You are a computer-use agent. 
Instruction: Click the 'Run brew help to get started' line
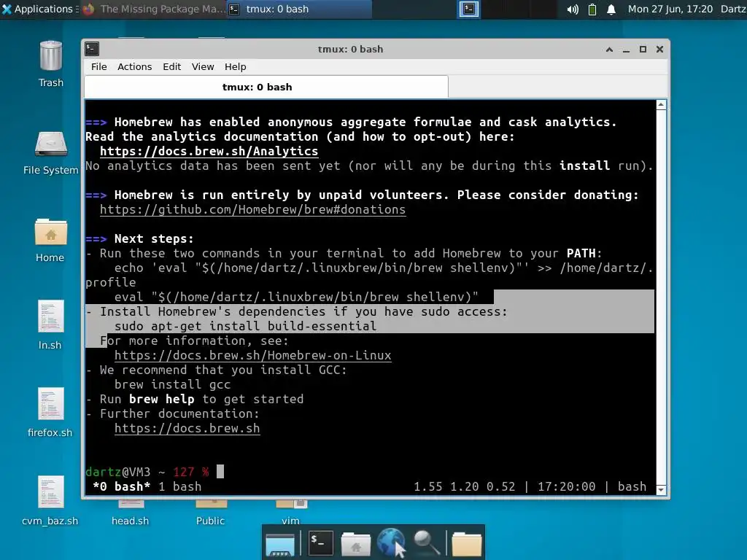coord(195,399)
